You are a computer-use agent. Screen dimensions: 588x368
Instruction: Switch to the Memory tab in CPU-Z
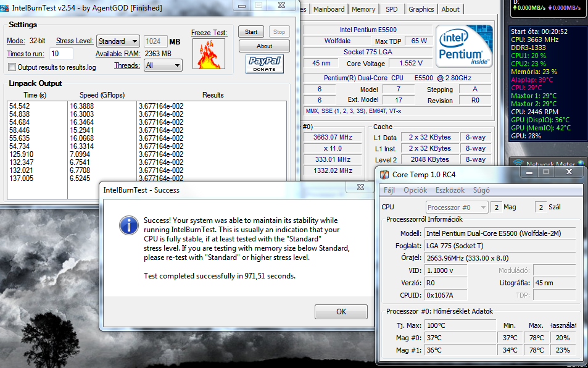(363, 9)
